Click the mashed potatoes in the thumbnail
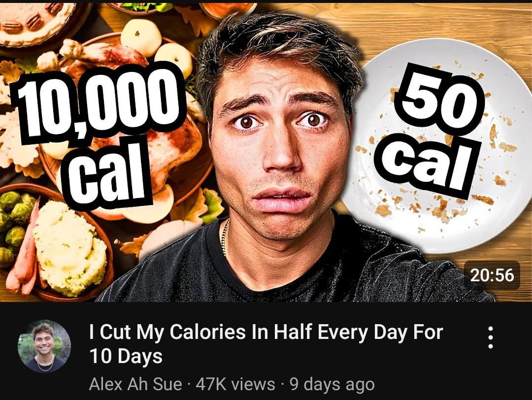The height and width of the screenshot is (400, 532). [69, 248]
